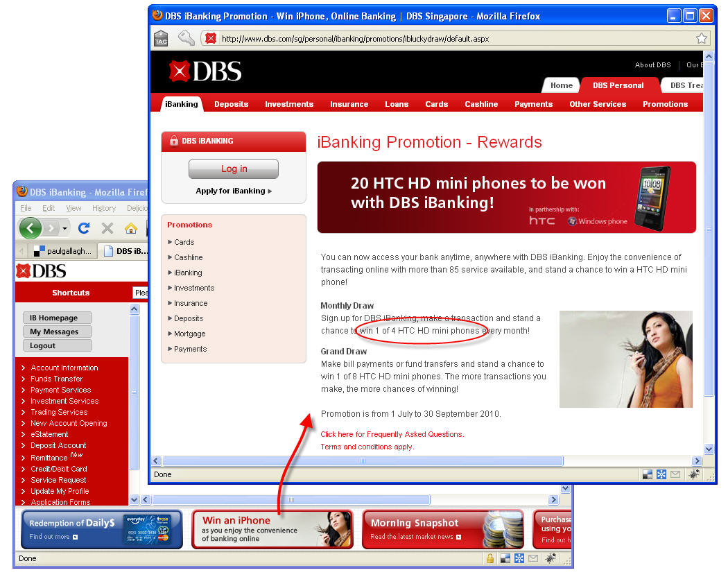Click the bug icon in rear window status bar
Screen dimensions: 728x577
pyautogui.click(x=551, y=558)
